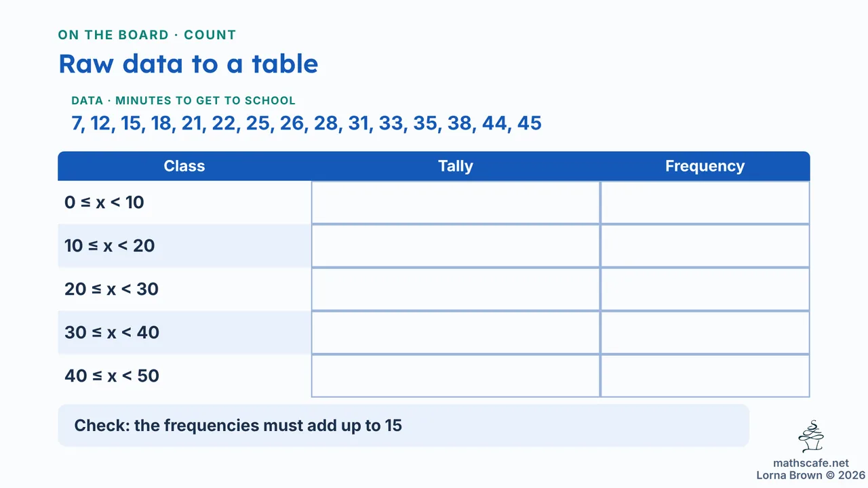Screen dimensions: 868x488
Task: Open the mathscafe.net link
Action: [x=810, y=463]
